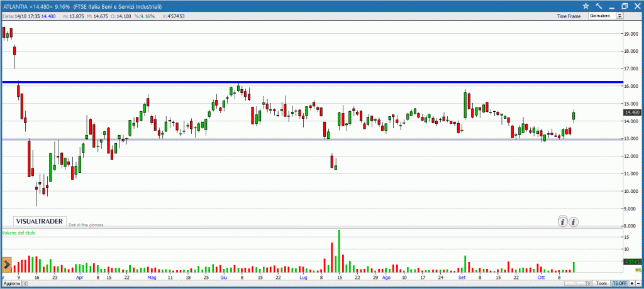Add chart to favorites with star icon
The width and height of the screenshot is (644, 289).
[586, 6]
